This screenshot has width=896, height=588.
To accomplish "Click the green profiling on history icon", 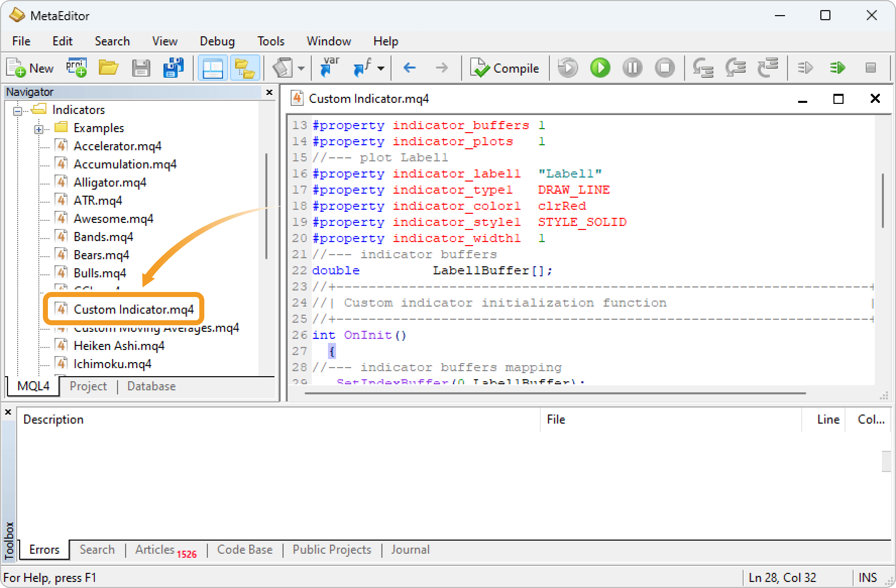I will (x=837, y=68).
